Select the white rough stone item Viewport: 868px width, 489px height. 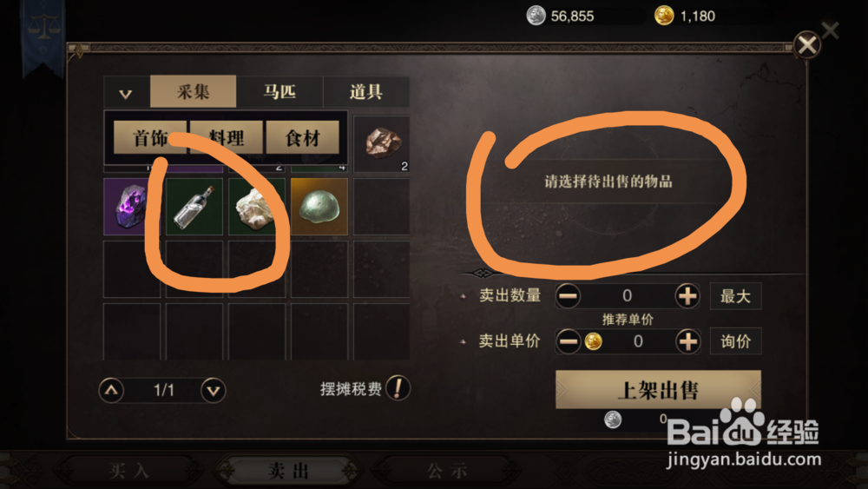click(256, 207)
